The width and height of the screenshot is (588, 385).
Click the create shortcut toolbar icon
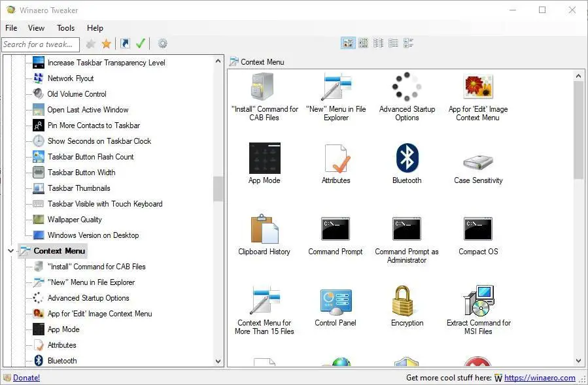125,44
